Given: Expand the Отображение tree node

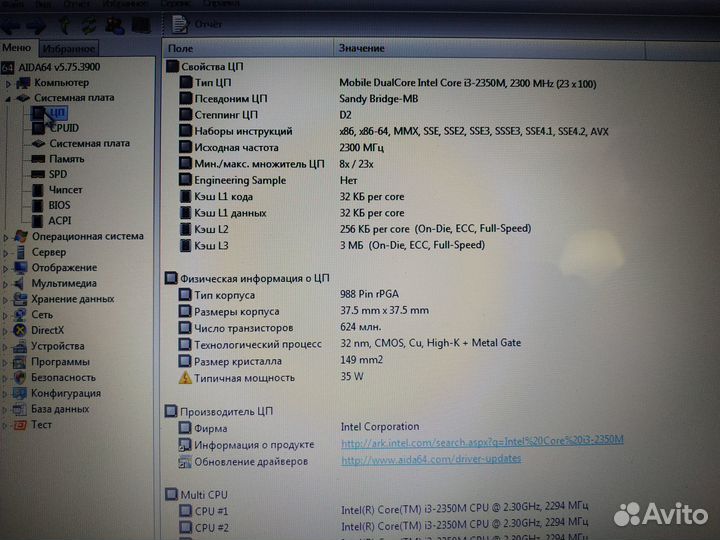Looking at the screenshot, I should tap(6, 269).
